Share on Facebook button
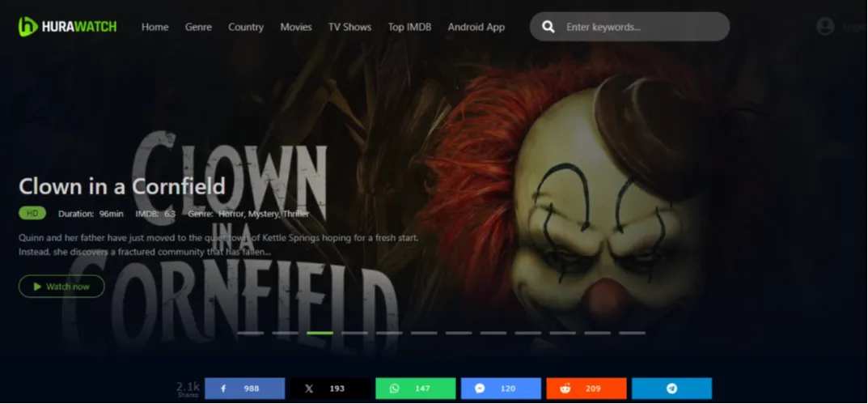 (244, 389)
